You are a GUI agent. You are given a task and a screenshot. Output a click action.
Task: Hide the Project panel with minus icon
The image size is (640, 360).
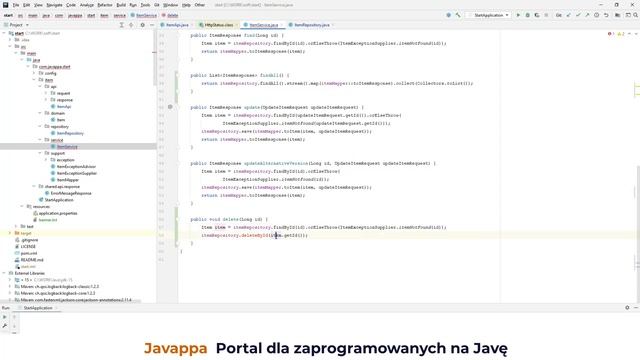click(x=152, y=25)
